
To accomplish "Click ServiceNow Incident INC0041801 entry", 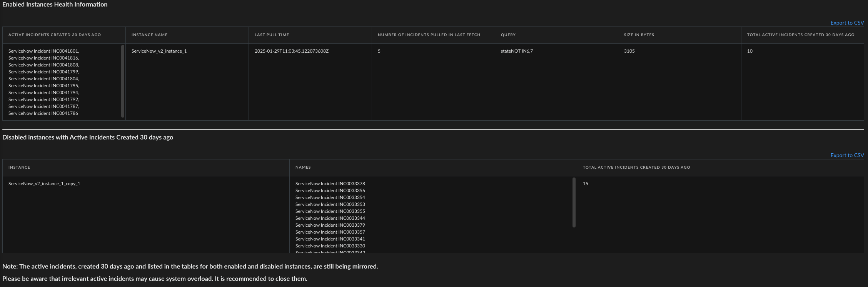I will point(43,51).
